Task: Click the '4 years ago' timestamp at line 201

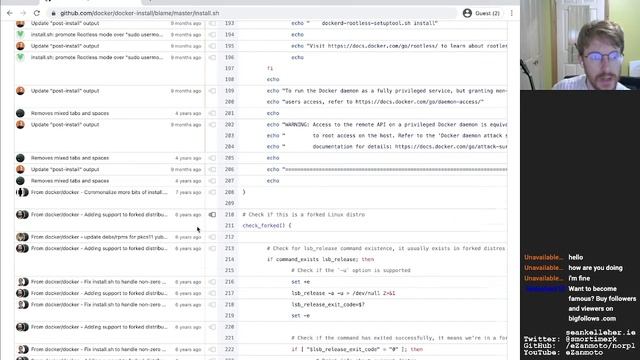Action: click(188, 113)
